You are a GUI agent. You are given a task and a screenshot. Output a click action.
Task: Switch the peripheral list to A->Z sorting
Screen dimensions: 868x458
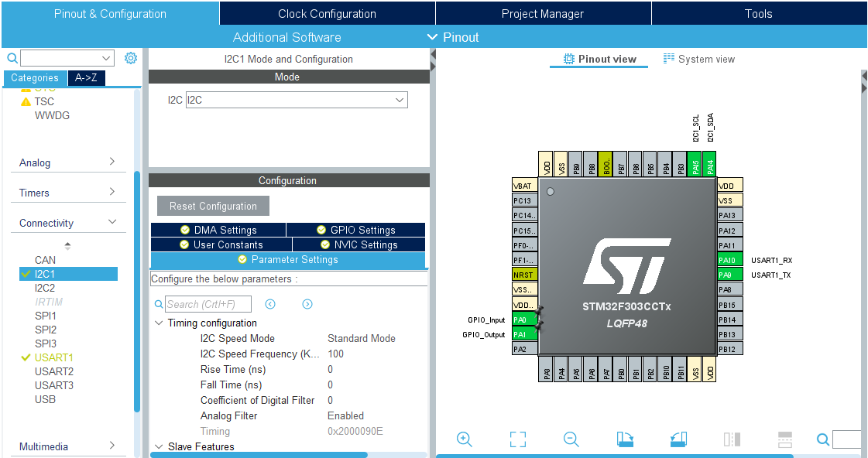point(86,78)
